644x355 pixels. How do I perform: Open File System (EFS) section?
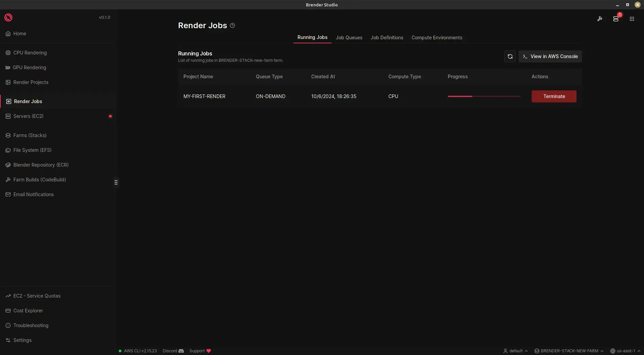click(x=32, y=150)
